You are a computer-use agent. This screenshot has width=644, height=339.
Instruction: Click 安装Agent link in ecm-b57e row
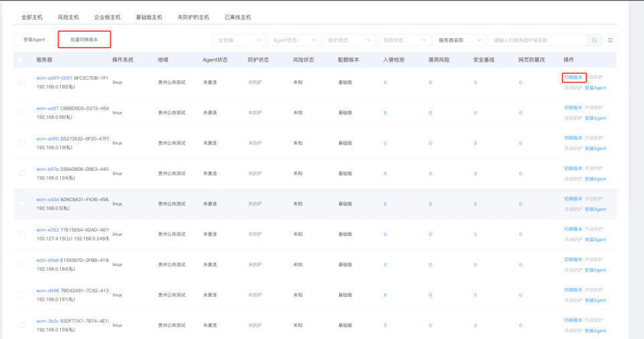(596, 179)
